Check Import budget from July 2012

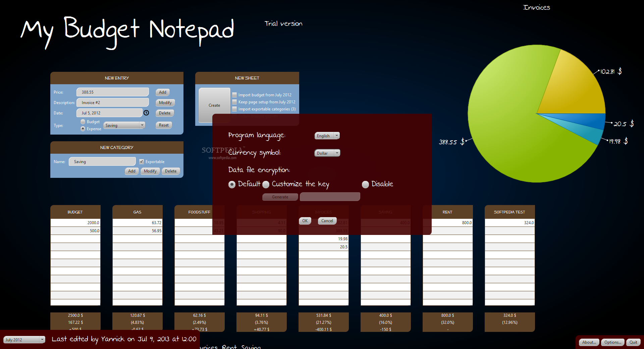[235, 95]
